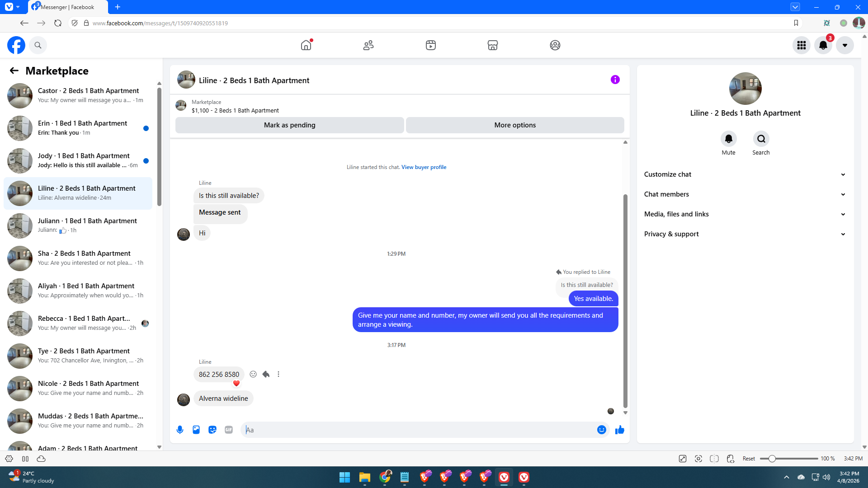The height and width of the screenshot is (488, 868).
Task: Mute this conversation with bell icon
Action: pos(728,139)
